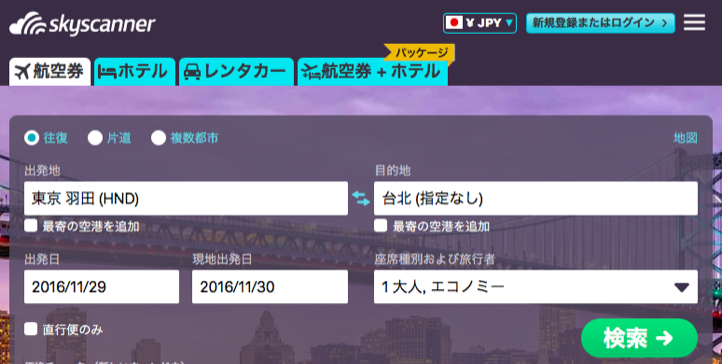Click the Japan flag icon
This screenshot has width=722, height=364.
click(x=454, y=23)
